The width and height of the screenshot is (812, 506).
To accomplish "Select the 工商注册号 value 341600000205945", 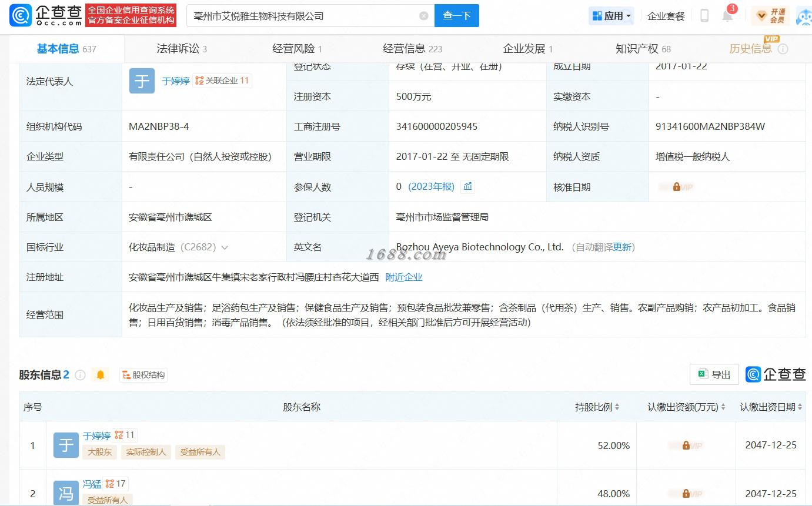I will click(437, 126).
